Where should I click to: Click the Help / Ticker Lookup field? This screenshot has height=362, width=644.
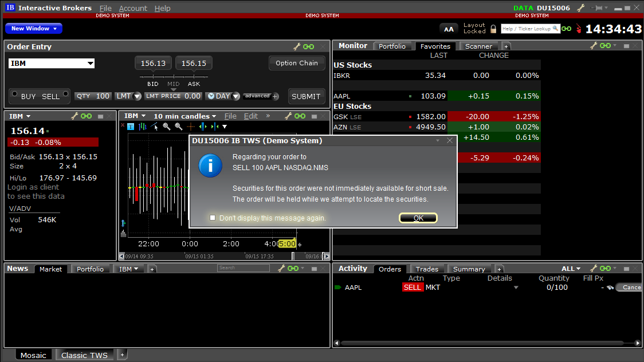pos(530,29)
